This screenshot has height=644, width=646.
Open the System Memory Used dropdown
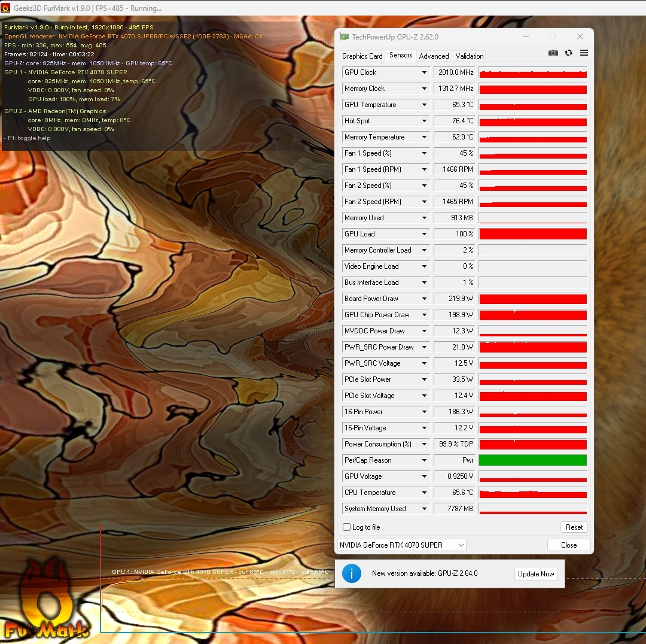(424, 509)
